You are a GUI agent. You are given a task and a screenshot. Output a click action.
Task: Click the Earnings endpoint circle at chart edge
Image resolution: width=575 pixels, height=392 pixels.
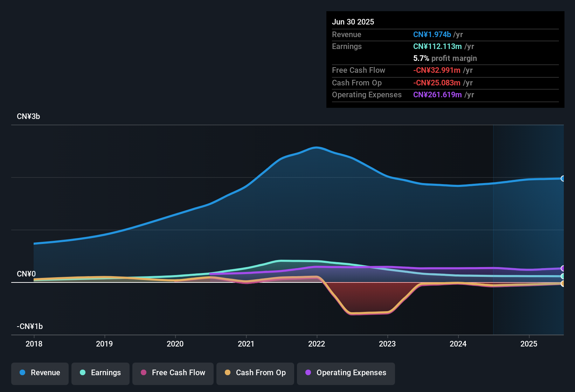coord(563,276)
